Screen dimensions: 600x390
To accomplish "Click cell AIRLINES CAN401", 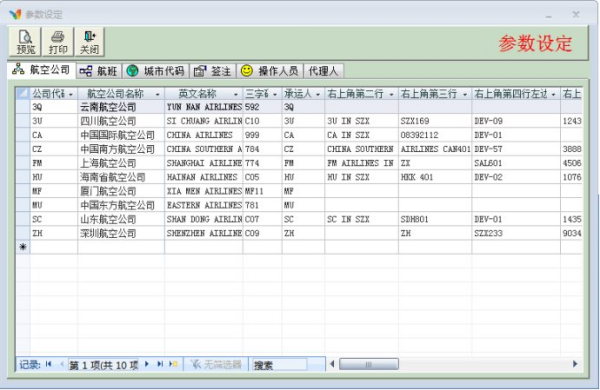I will 435,149.
